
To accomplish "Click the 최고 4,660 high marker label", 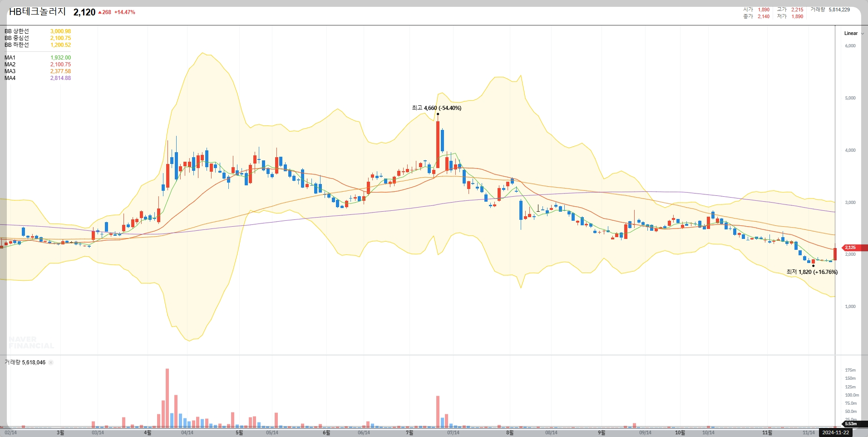I will pyautogui.click(x=436, y=108).
